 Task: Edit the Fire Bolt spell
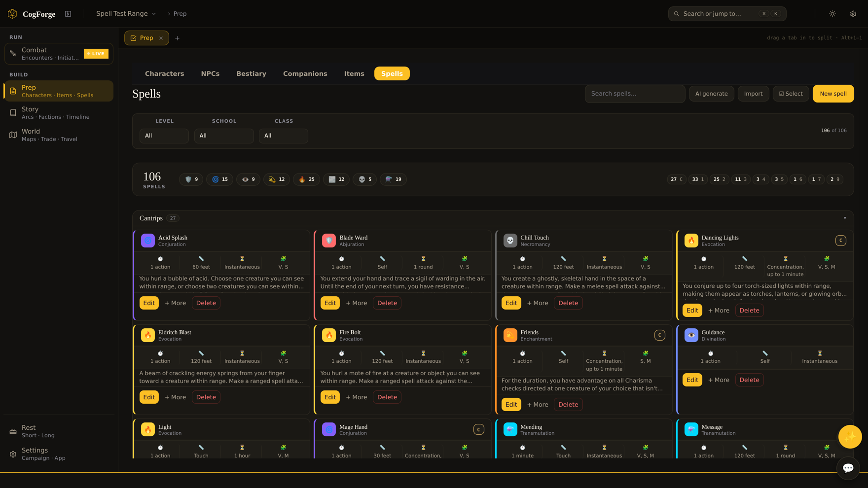tap(330, 397)
